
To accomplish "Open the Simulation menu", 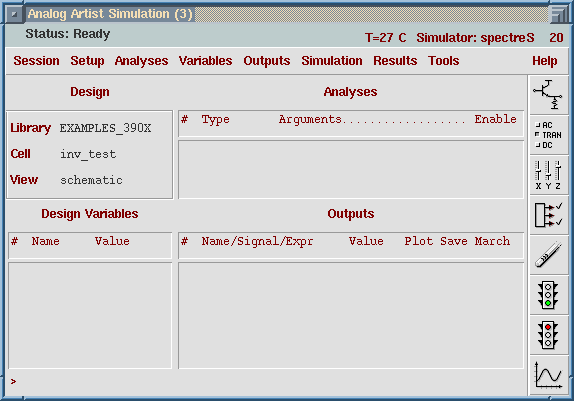I will 332,61.
